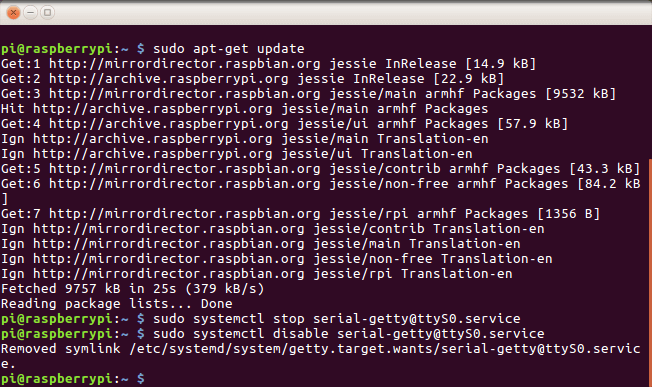
Task: Click the Get:7 jessie/rpi armhf Packages line
Action: 301,214
